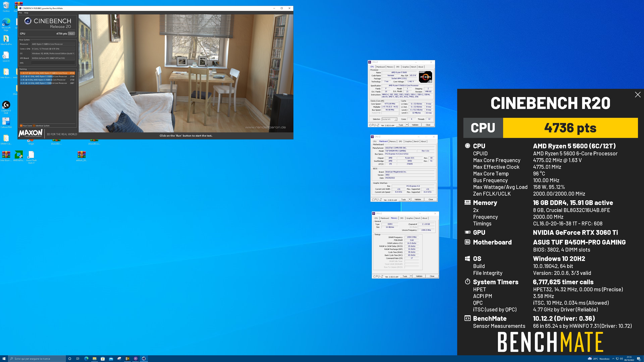The height and width of the screenshot is (362, 644).
Task: Click the Info field in Cinebench
Action: tap(53, 63)
